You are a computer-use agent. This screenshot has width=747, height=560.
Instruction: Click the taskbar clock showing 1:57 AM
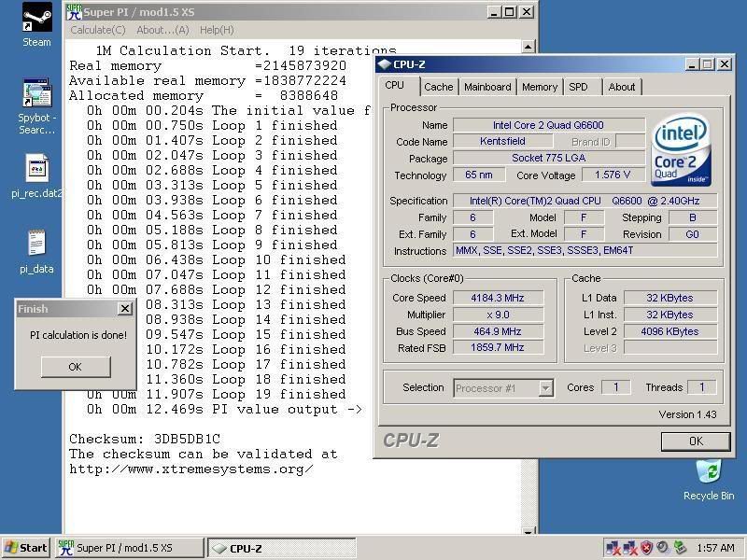point(715,548)
